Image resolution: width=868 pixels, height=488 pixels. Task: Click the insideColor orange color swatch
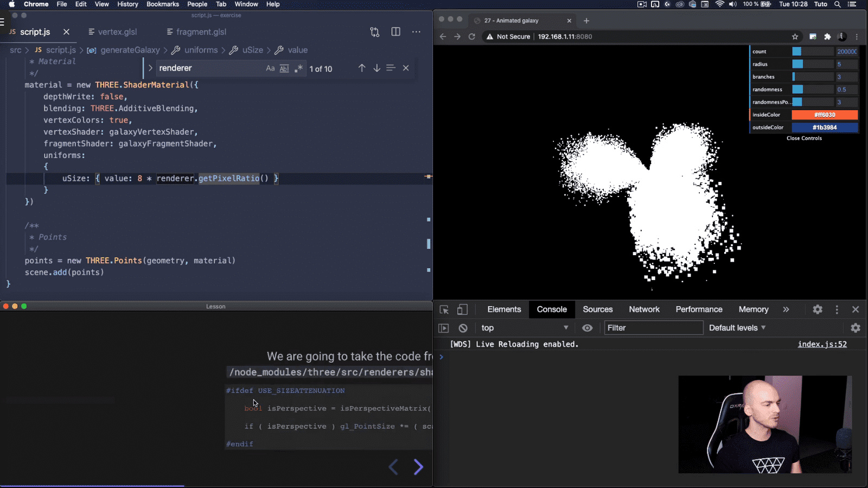(x=824, y=115)
